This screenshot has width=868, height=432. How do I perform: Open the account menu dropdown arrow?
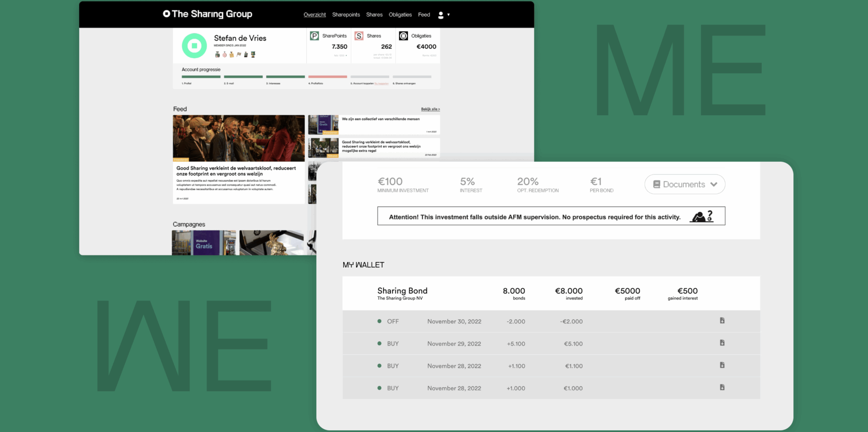coord(448,15)
